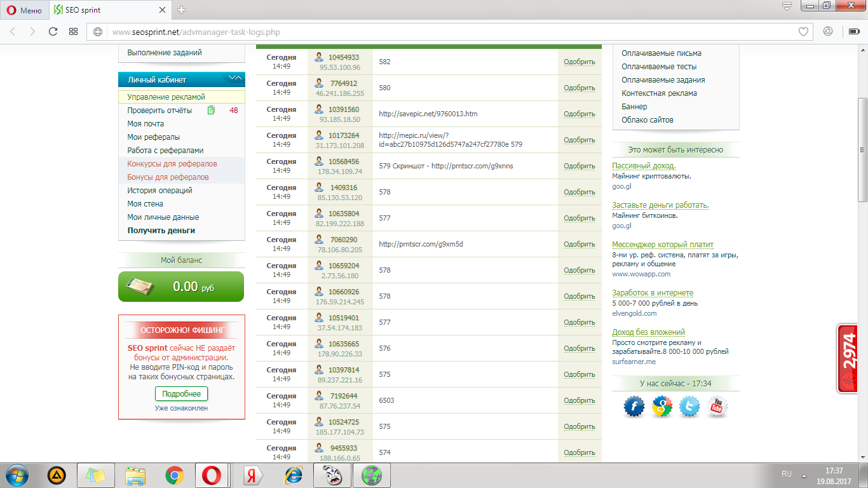Screen dimensions: 868x488
Task: Open the tabs menu dropdown in the title bar
Action: (x=787, y=7)
